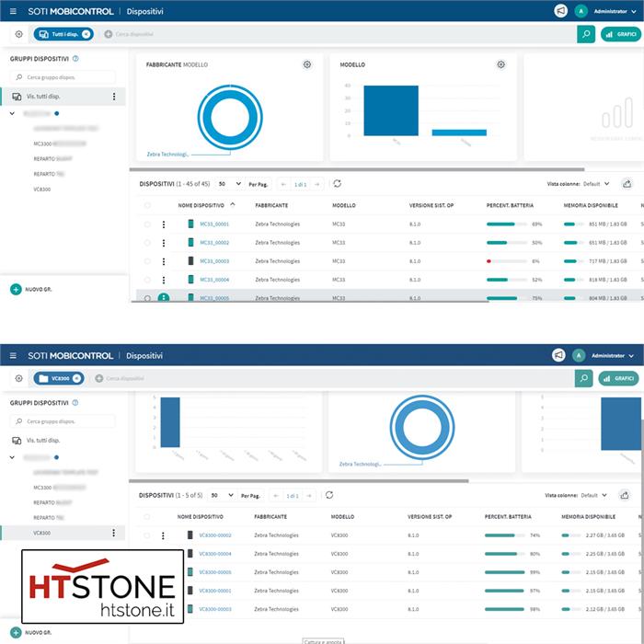Select MC3300 group in all-devices view tree
The image size is (644, 644).
[60, 144]
